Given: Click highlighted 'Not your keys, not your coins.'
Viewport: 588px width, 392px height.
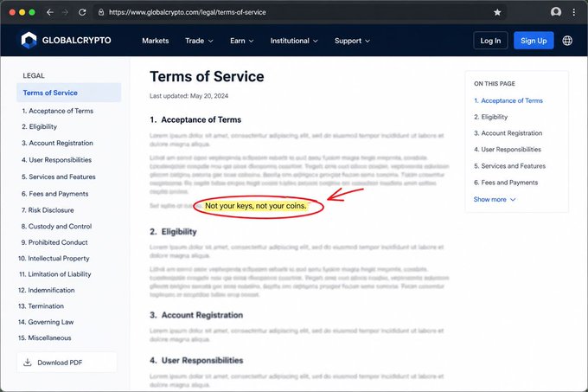Looking at the screenshot, I should [x=256, y=206].
